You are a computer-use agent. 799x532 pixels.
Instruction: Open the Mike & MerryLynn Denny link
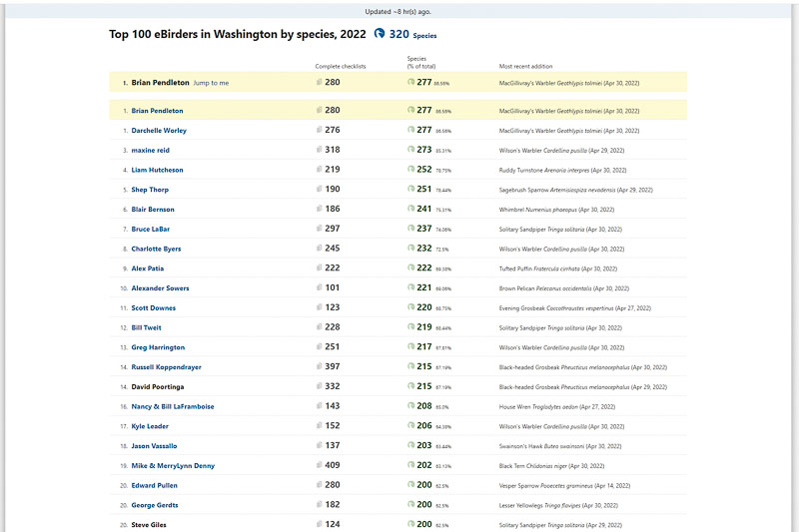pyautogui.click(x=173, y=466)
